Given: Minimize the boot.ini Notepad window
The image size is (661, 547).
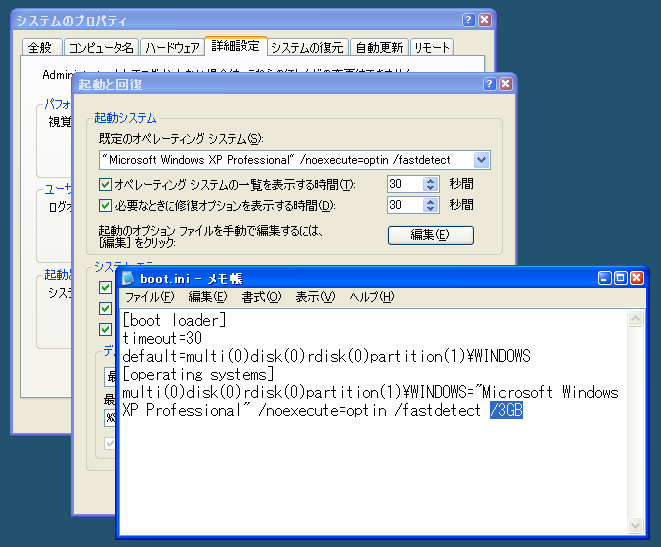Looking at the screenshot, I should pyautogui.click(x=605, y=278).
